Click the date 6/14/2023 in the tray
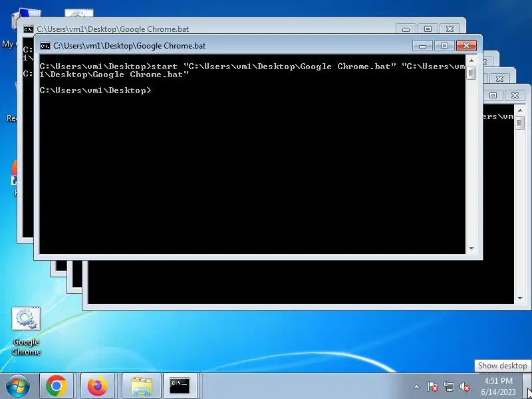 pos(498,392)
